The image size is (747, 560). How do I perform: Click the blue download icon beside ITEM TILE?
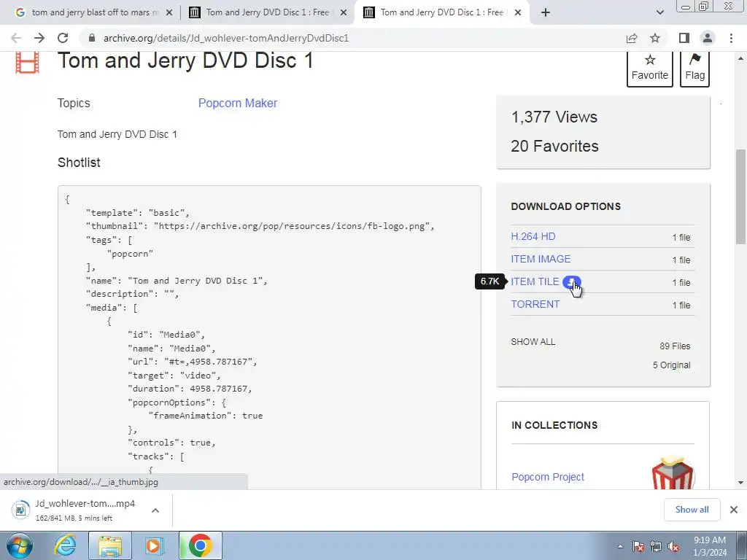click(x=572, y=282)
